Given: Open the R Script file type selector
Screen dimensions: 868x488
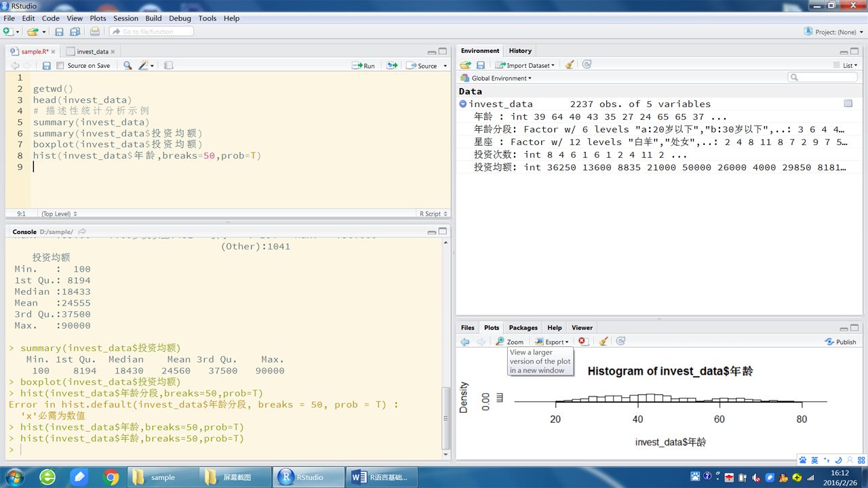Looking at the screenshot, I should tap(433, 213).
